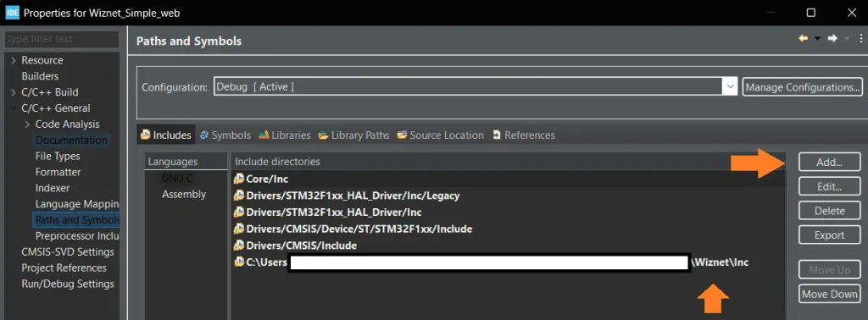Image resolution: width=868 pixels, height=320 pixels.
Task: Click the Edit... button
Action: (x=829, y=187)
